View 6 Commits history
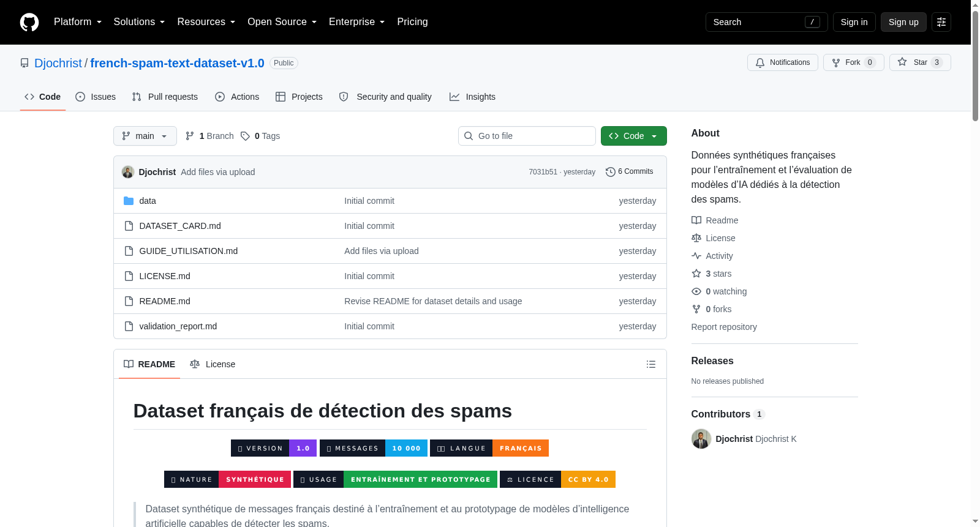 (630, 172)
